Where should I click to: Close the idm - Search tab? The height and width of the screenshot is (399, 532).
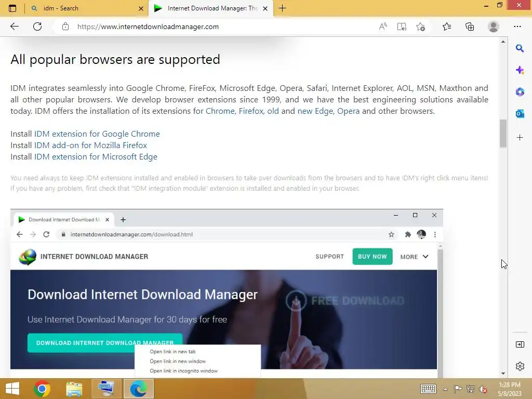pos(141,8)
